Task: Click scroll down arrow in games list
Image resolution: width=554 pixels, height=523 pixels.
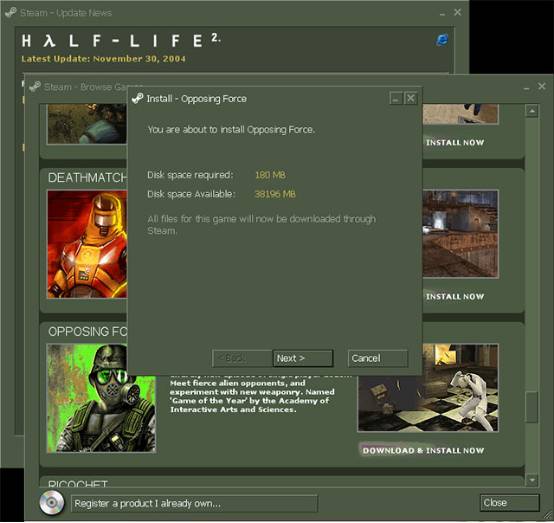Action: coord(531,480)
